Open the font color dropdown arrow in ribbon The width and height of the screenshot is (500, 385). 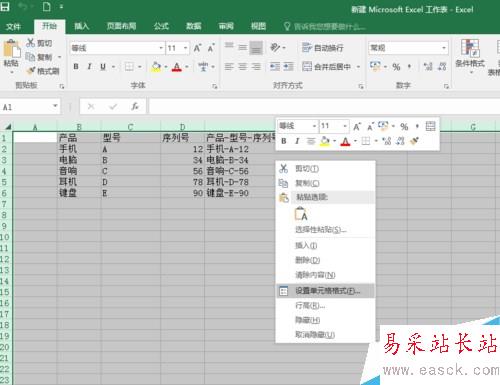pos(187,67)
